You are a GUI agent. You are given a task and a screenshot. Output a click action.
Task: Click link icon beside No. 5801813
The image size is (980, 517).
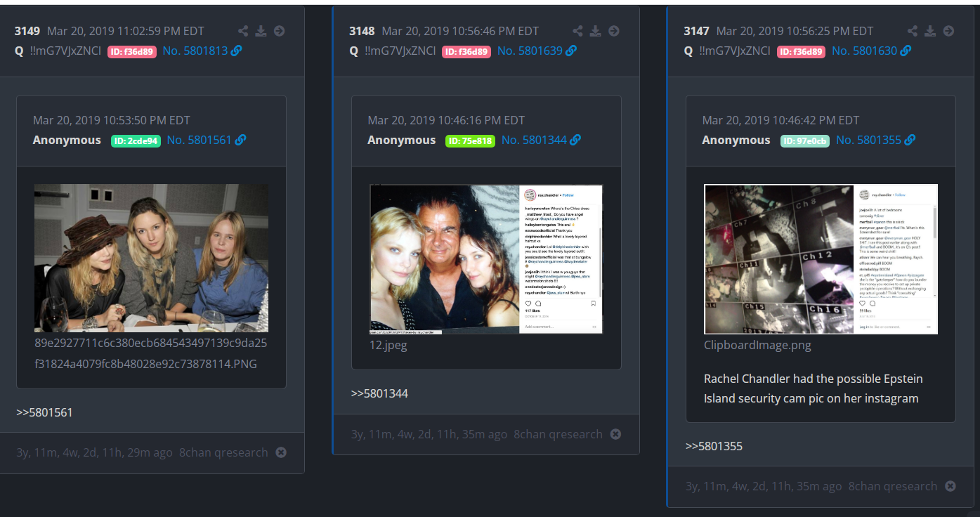(236, 51)
